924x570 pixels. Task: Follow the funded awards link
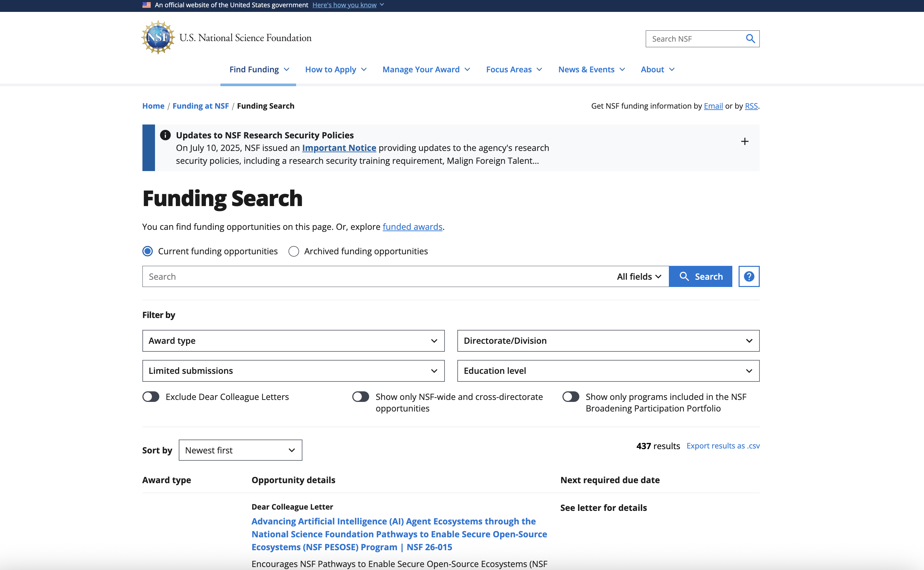click(412, 227)
